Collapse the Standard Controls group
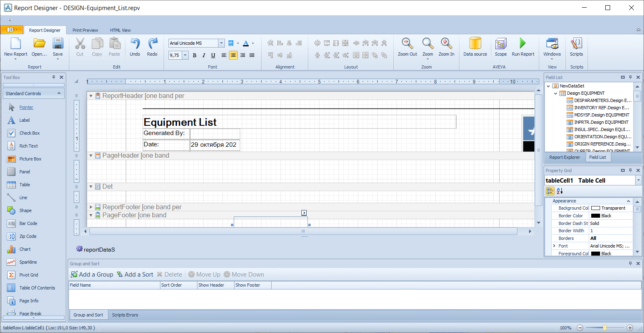 [59, 93]
